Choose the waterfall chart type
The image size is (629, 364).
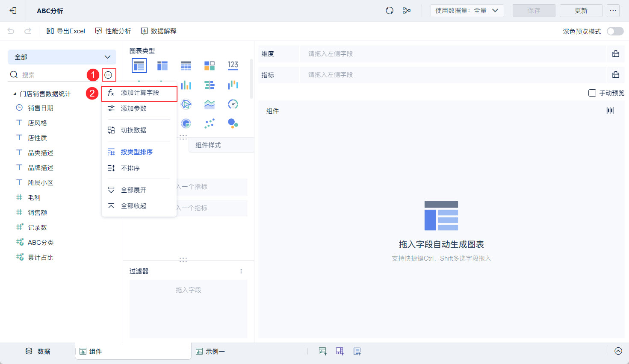[x=233, y=85]
